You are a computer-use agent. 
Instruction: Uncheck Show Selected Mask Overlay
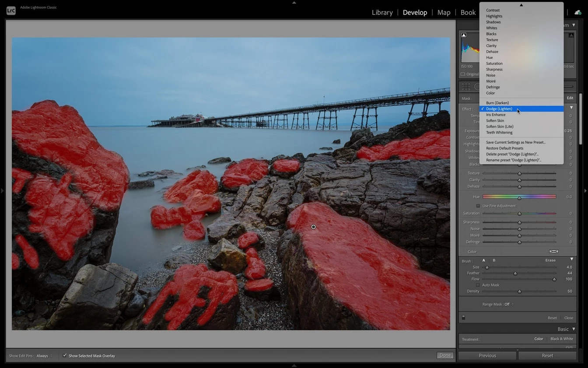[x=65, y=356]
